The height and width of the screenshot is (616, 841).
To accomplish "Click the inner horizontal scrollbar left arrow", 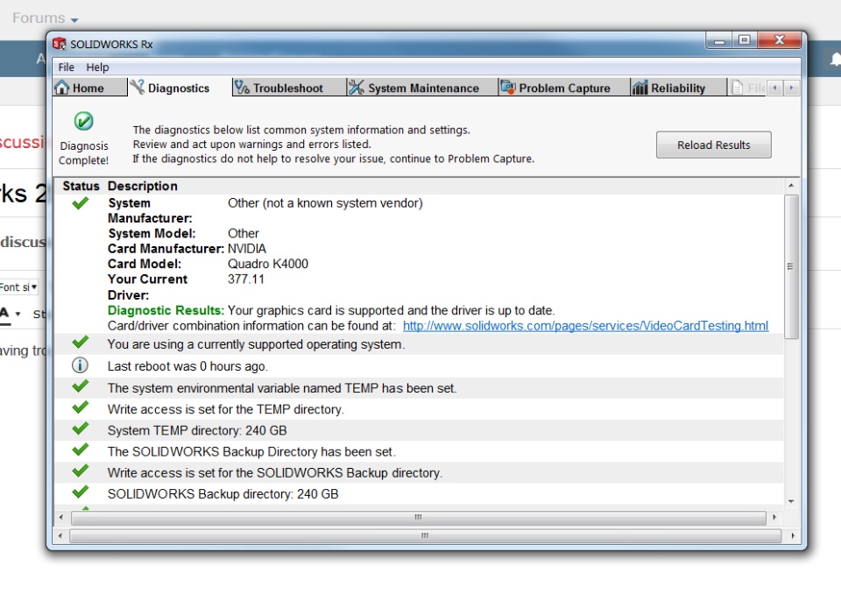I will click(60, 518).
